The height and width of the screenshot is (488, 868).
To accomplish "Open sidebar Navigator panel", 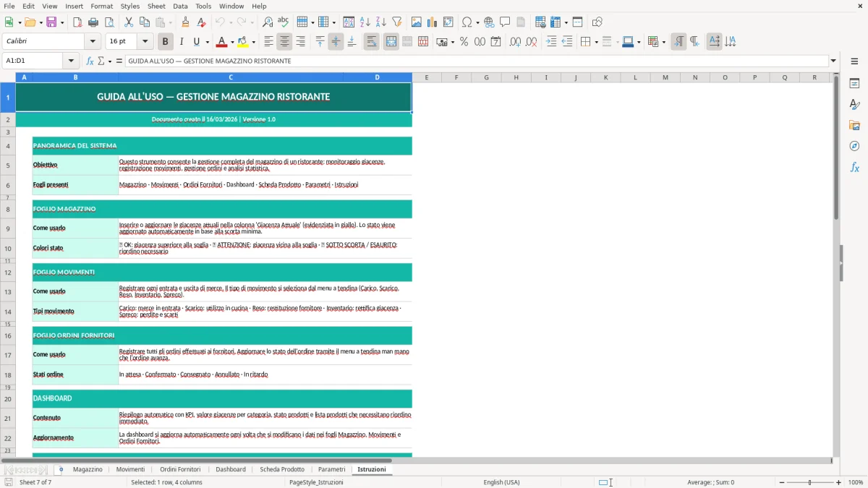I will (854, 146).
